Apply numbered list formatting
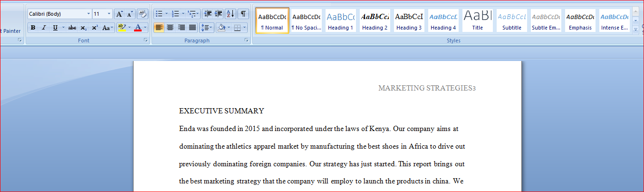The width and height of the screenshot is (644, 192). click(175, 14)
